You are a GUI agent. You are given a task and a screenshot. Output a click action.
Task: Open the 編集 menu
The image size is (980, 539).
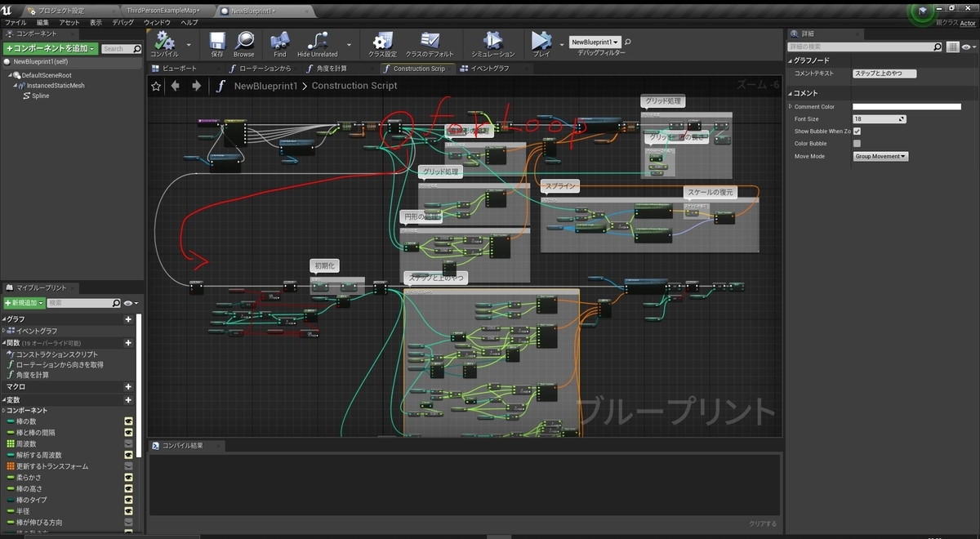tap(44, 22)
